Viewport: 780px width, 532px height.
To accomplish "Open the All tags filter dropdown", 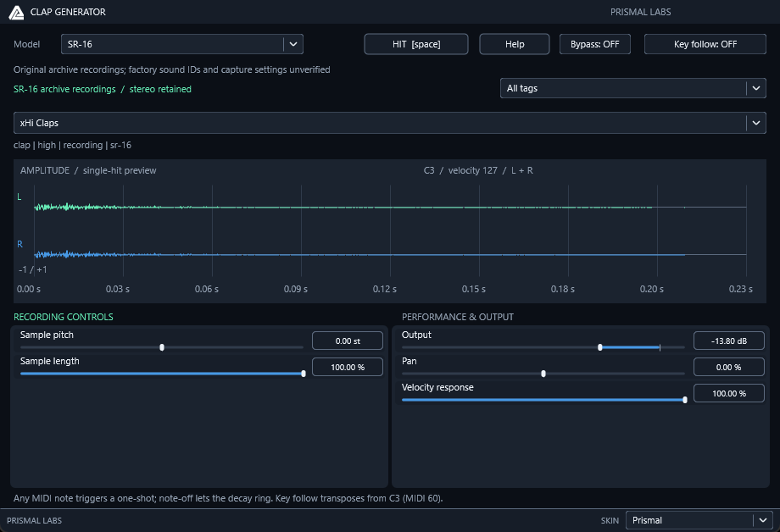I will point(632,88).
